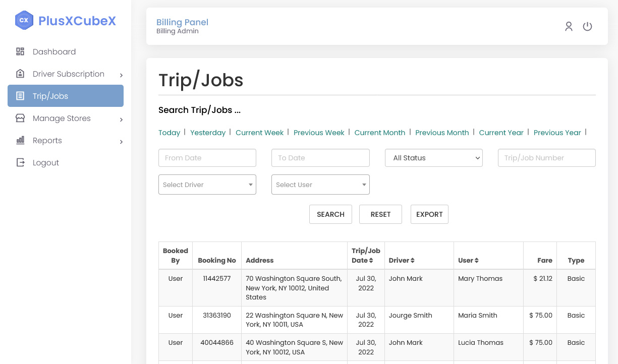Click the Booked By column header
Screen dimensions: 618x364
[x=176, y=256]
